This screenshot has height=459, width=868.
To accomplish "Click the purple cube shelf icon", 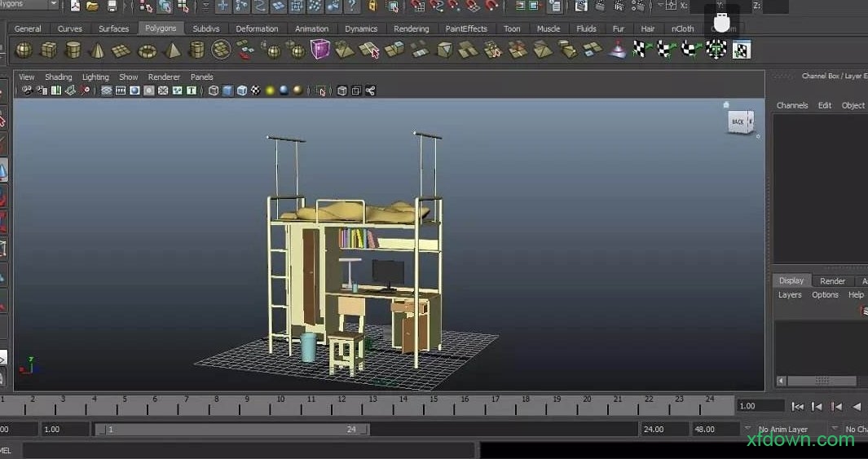I will [x=320, y=51].
